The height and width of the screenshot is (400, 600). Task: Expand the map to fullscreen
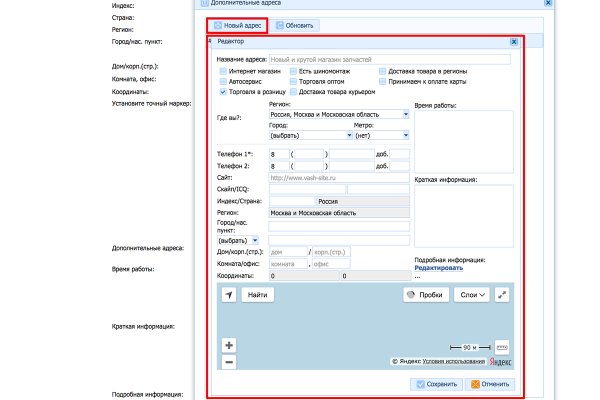pyautogui.click(x=502, y=295)
